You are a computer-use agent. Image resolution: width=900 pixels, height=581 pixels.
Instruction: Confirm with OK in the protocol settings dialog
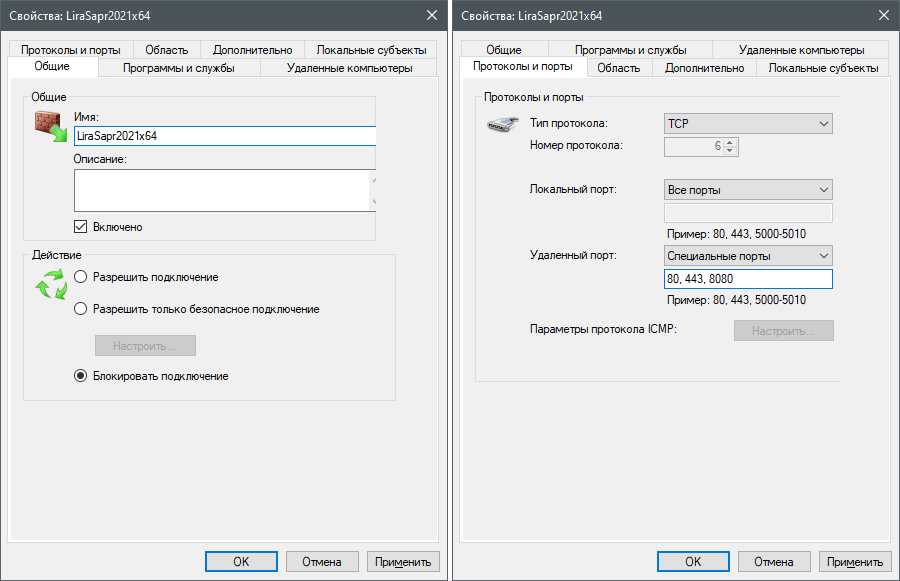click(x=693, y=561)
